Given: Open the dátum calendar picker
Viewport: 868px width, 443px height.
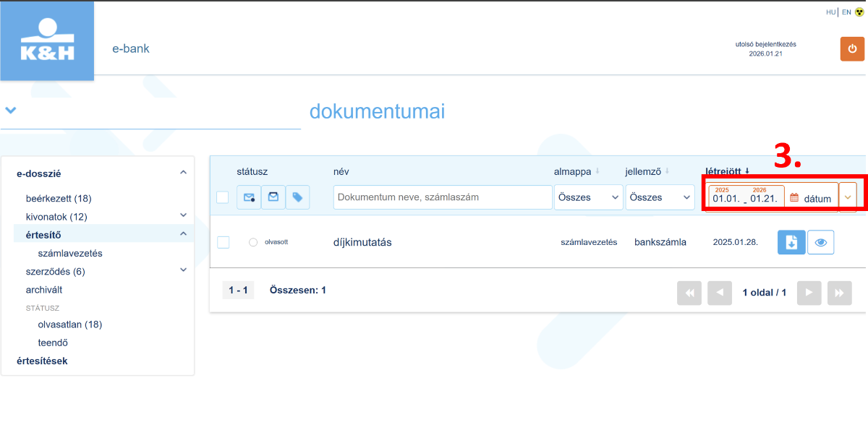Looking at the screenshot, I should point(811,198).
